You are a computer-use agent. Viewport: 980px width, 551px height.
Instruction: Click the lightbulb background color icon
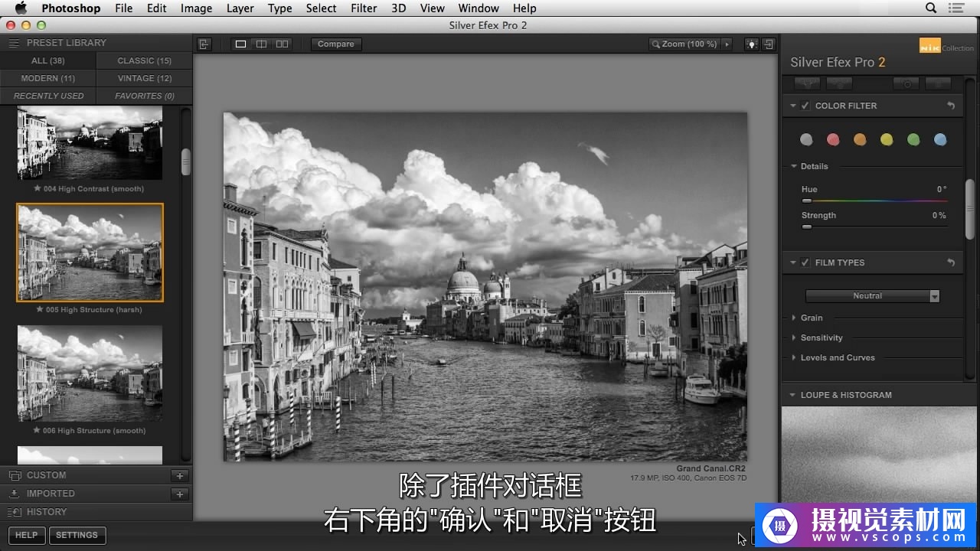click(751, 44)
